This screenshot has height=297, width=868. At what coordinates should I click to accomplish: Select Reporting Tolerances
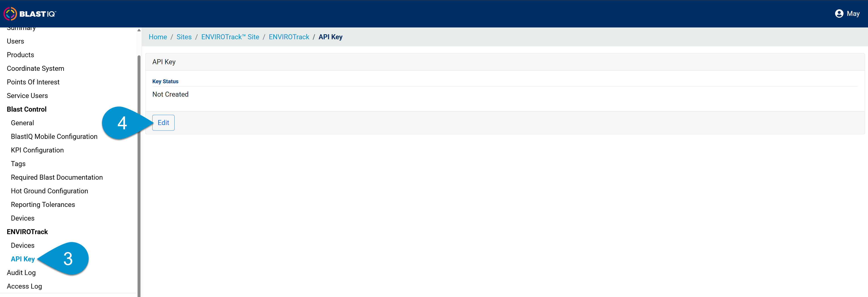[x=43, y=205]
